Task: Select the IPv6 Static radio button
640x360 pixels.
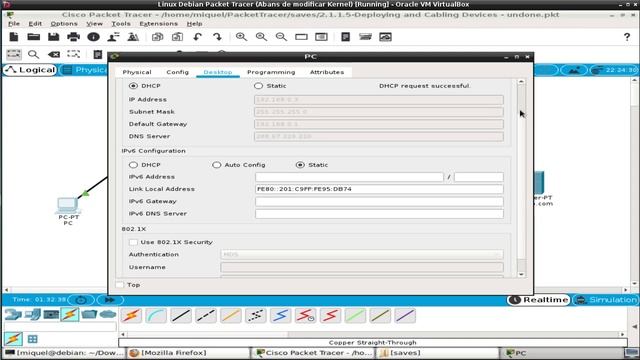Action: click(300, 165)
